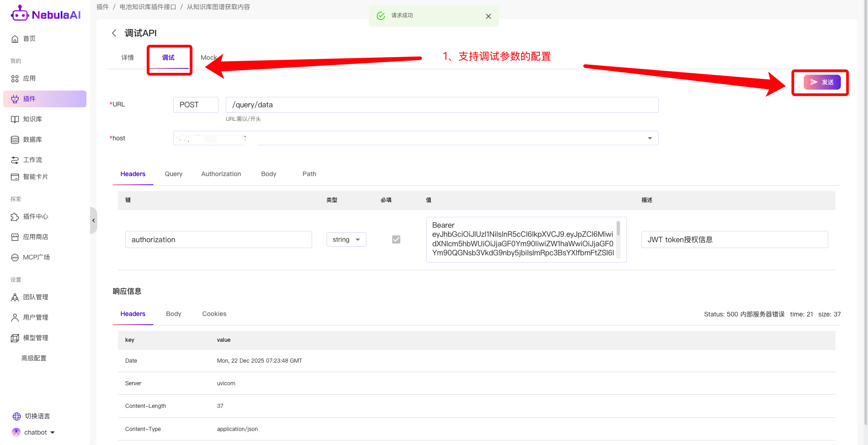Expand the chatbot user menu
The height and width of the screenshot is (445, 868).
click(x=52, y=433)
